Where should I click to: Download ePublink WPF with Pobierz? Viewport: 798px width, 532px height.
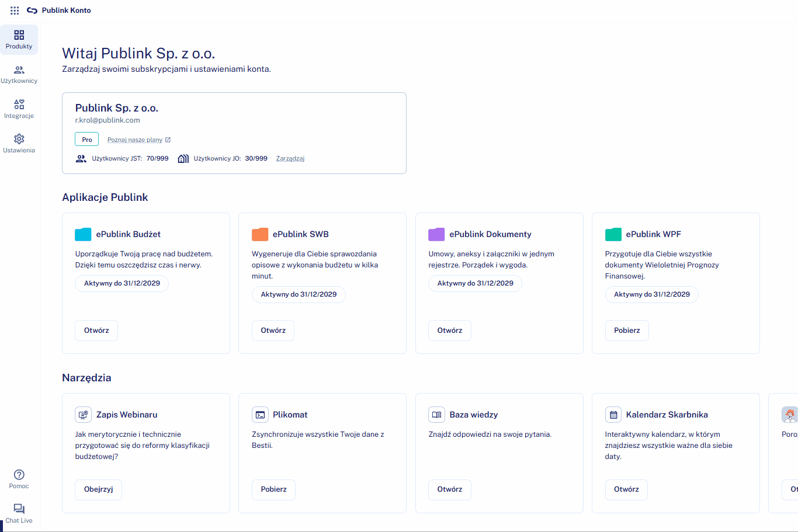click(627, 331)
